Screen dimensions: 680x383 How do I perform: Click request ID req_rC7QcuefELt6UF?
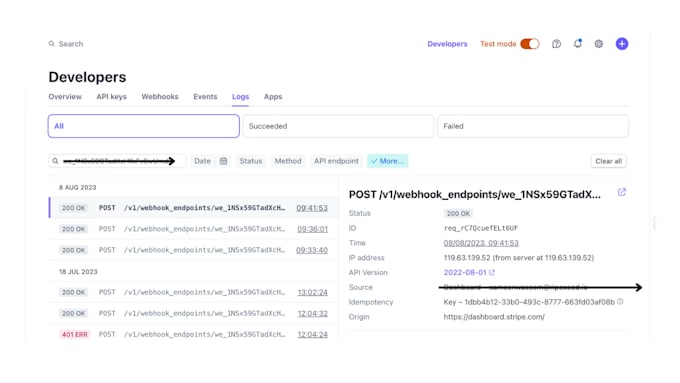click(481, 228)
